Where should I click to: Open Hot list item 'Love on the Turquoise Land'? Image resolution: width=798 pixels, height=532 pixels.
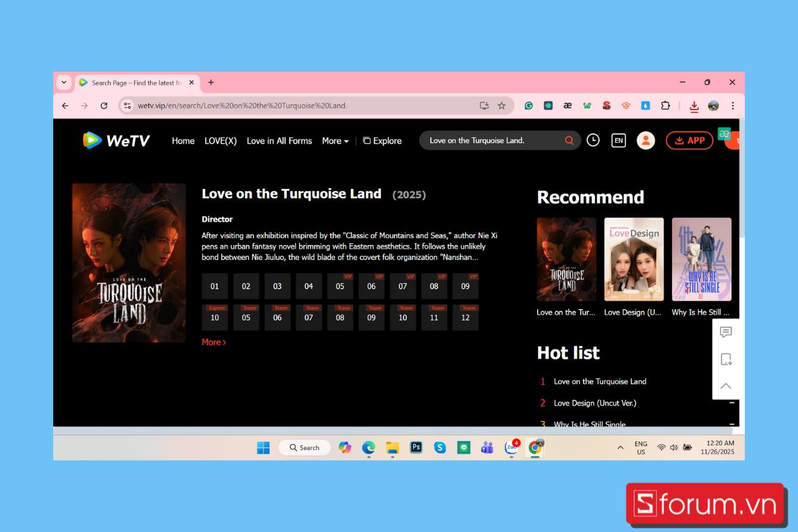click(600, 381)
